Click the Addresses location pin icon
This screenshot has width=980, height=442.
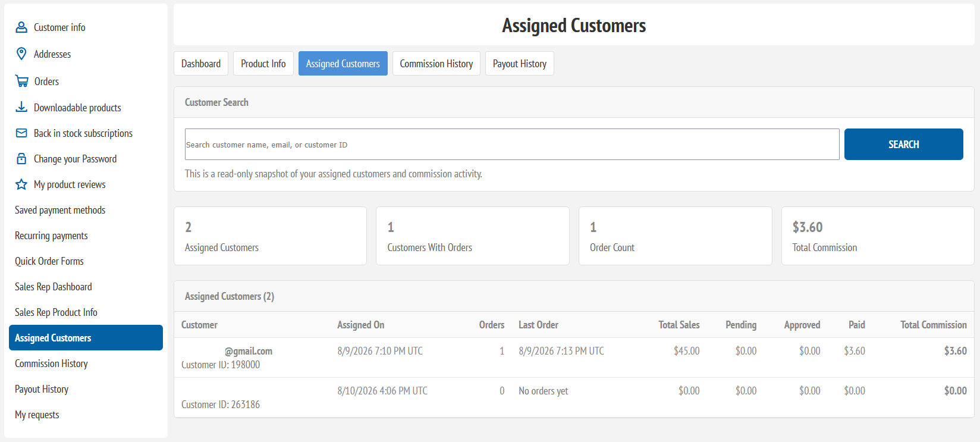(21, 54)
